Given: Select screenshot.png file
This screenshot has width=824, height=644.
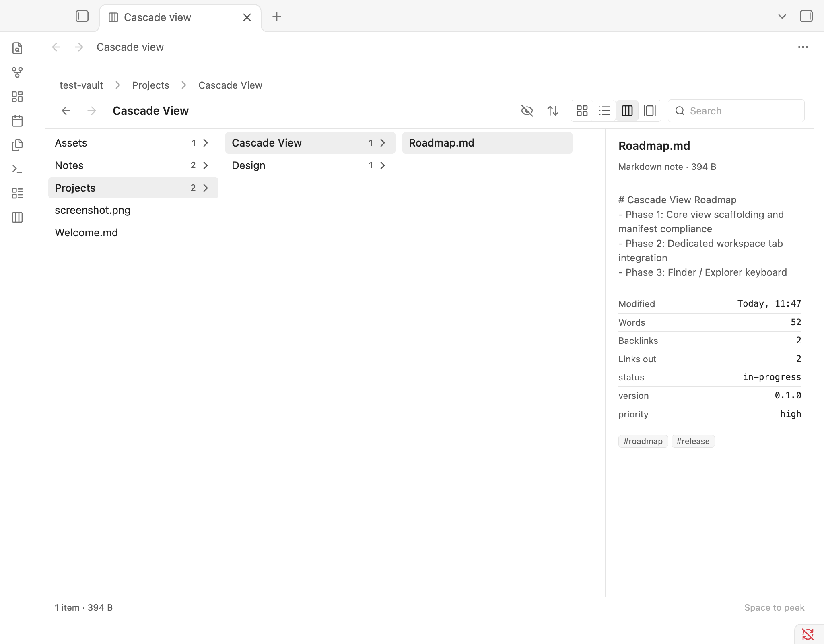Looking at the screenshot, I should (133, 210).
